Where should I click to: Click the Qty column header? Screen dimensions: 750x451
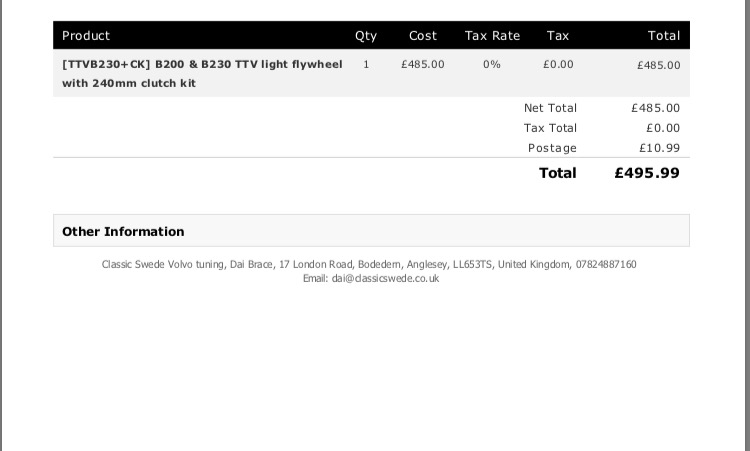pyautogui.click(x=366, y=35)
